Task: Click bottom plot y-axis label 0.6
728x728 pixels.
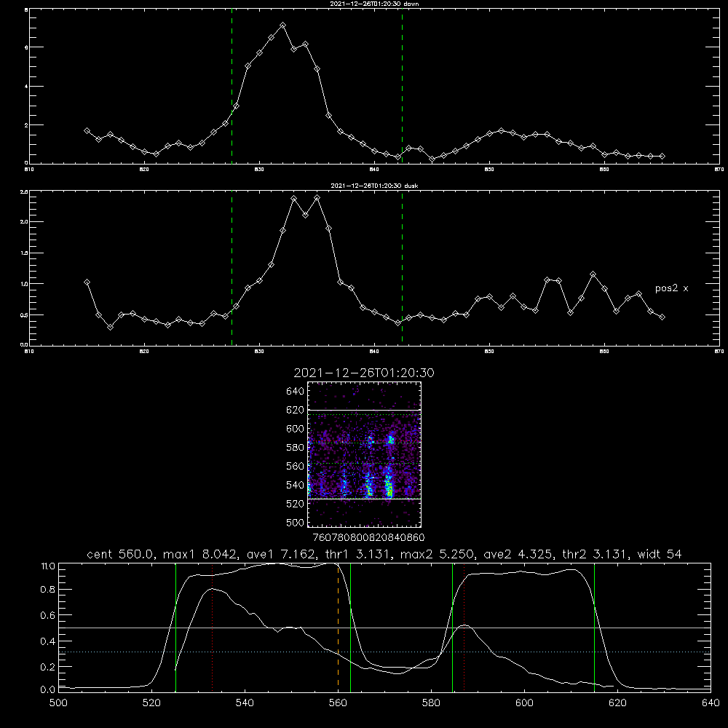Action: tap(48, 615)
